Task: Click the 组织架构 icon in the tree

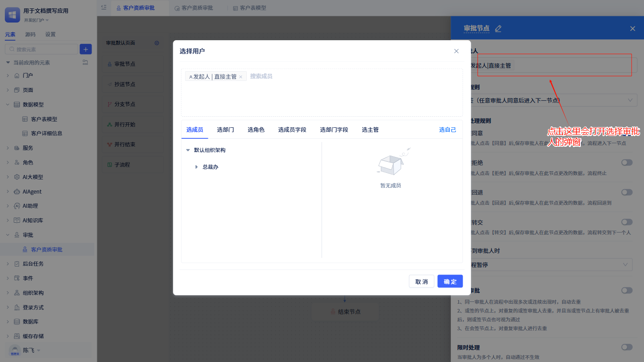Action: tap(17, 293)
